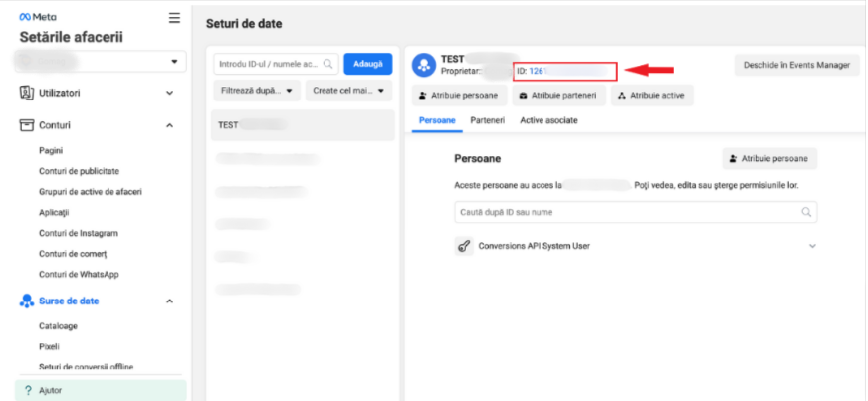Open the Create cel mai sort dropdown

tap(348, 91)
